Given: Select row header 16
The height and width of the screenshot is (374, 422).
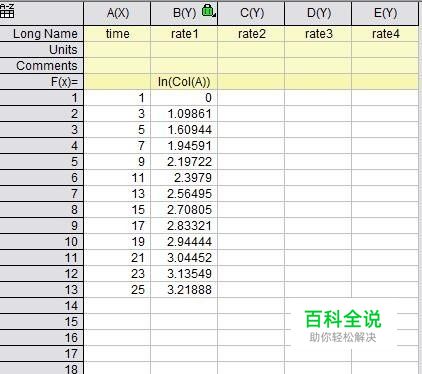Looking at the screenshot, I should click(x=41, y=338).
